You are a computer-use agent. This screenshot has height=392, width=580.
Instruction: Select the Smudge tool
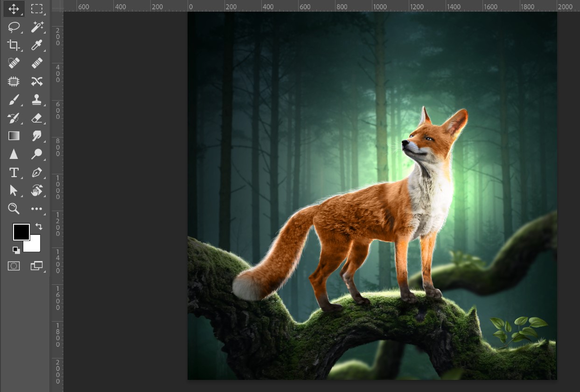tap(37, 136)
